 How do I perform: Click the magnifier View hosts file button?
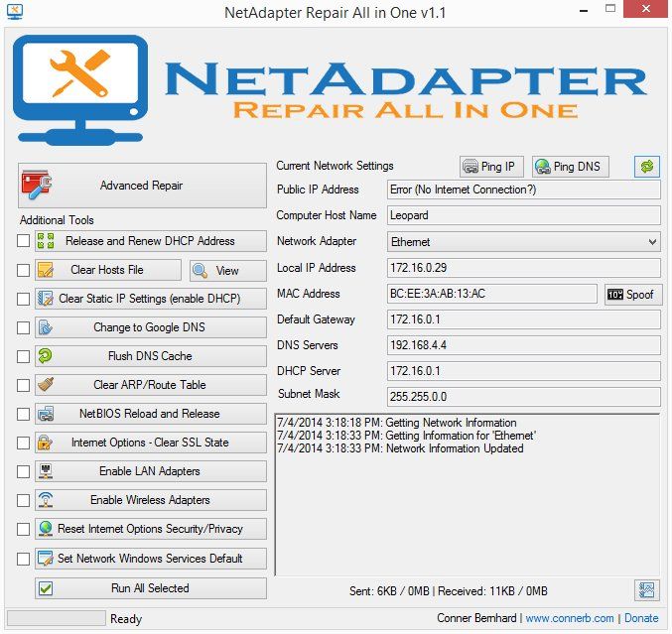[228, 271]
